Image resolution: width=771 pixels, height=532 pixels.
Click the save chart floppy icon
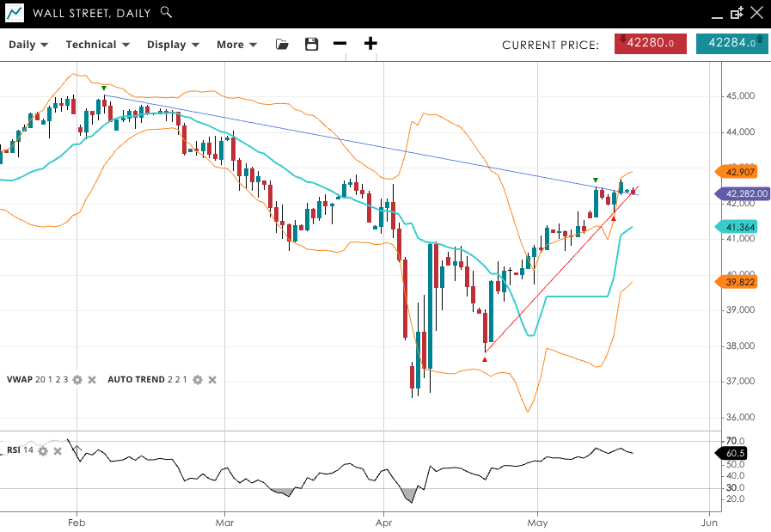point(311,45)
